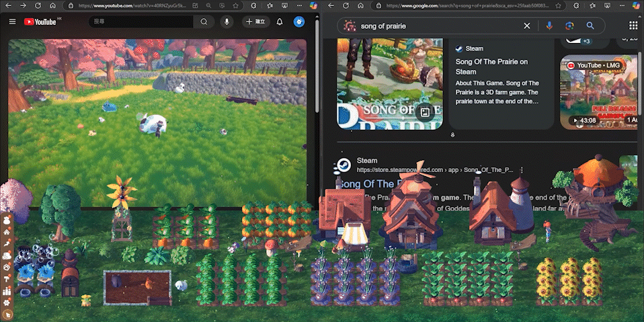This screenshot has width=644, height=322.
Task: Click the YouTube search magnifier button
Action: (x=204, y=22)
